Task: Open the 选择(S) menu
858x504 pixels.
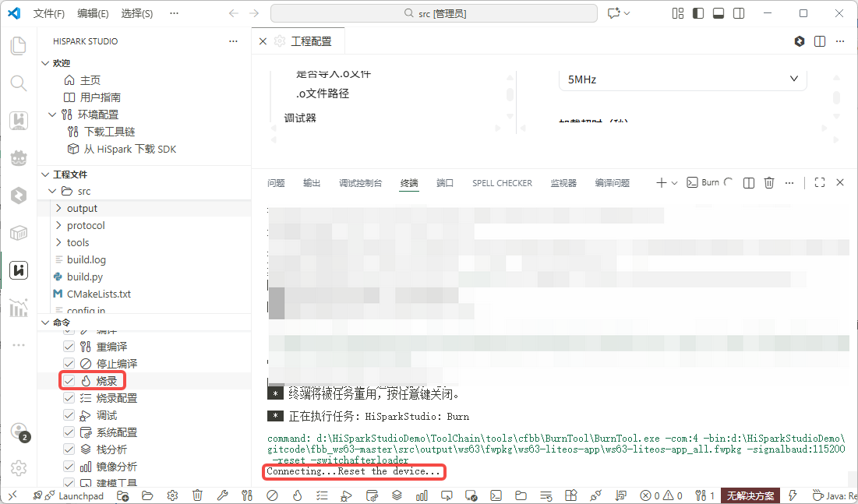Action: [137, 13]
